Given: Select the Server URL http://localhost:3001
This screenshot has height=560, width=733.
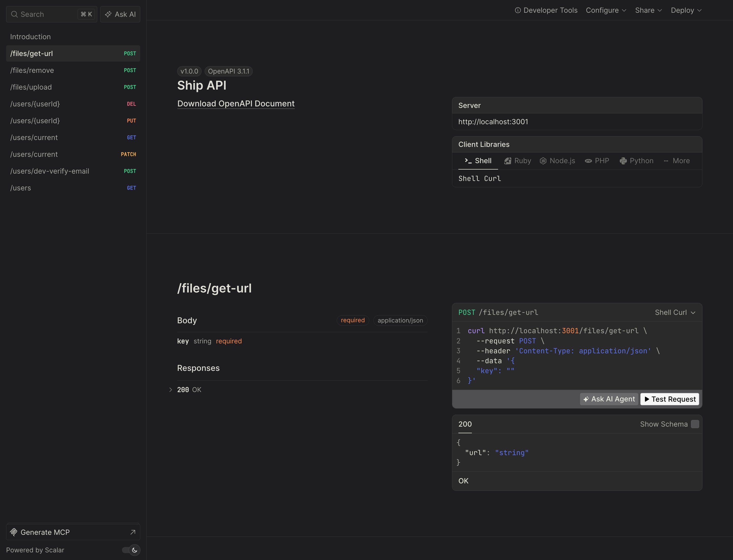Looking at the screenshot, I should tap(493, 122).
